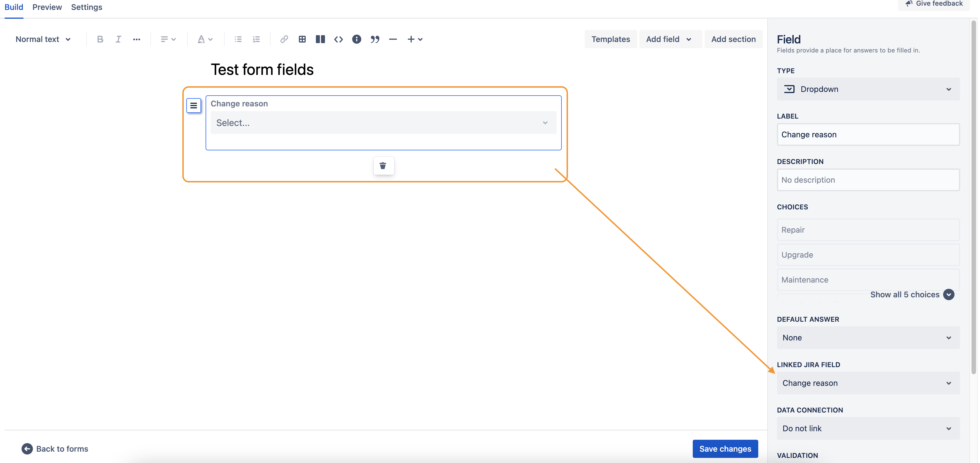Open the Settings tab
This screenshot has width=980, height=463.
[86, 7]
